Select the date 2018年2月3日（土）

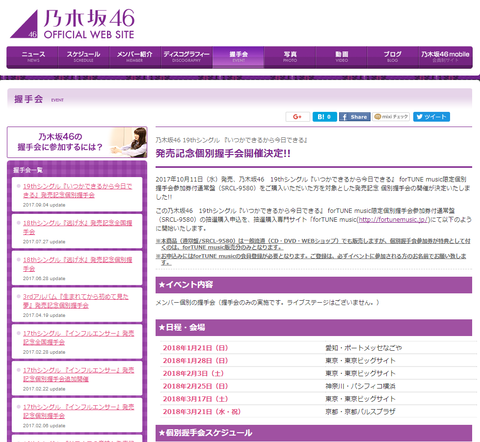tap(193, 373)
